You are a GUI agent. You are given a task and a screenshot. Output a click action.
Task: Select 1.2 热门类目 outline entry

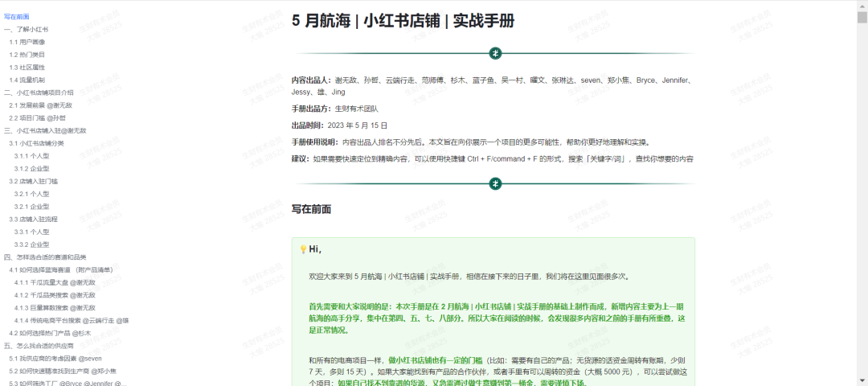point(27,55)
